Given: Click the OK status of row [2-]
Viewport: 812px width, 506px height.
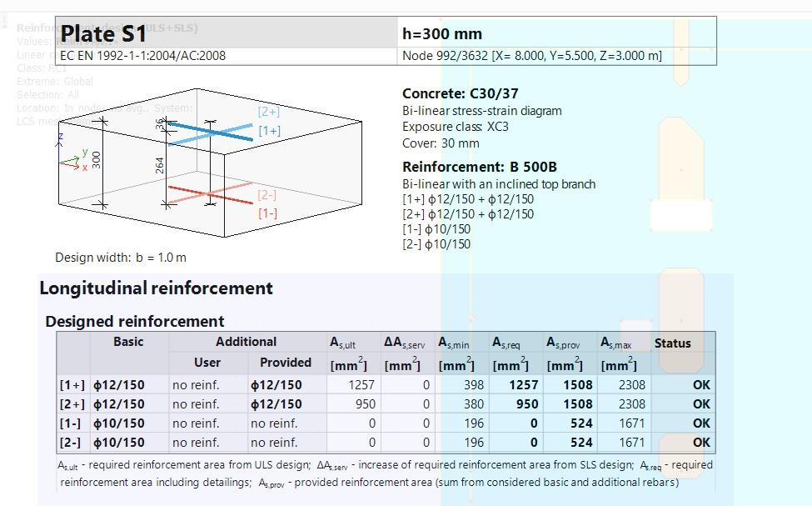Looking at the screenshot, I should tap(701, 443).
